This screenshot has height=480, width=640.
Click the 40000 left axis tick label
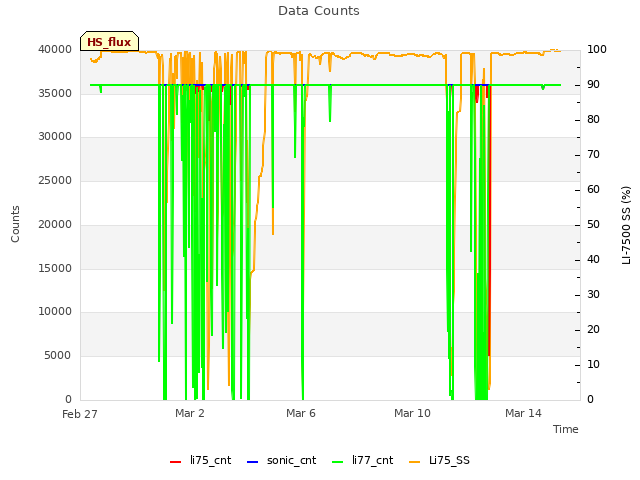pos(55,49)
